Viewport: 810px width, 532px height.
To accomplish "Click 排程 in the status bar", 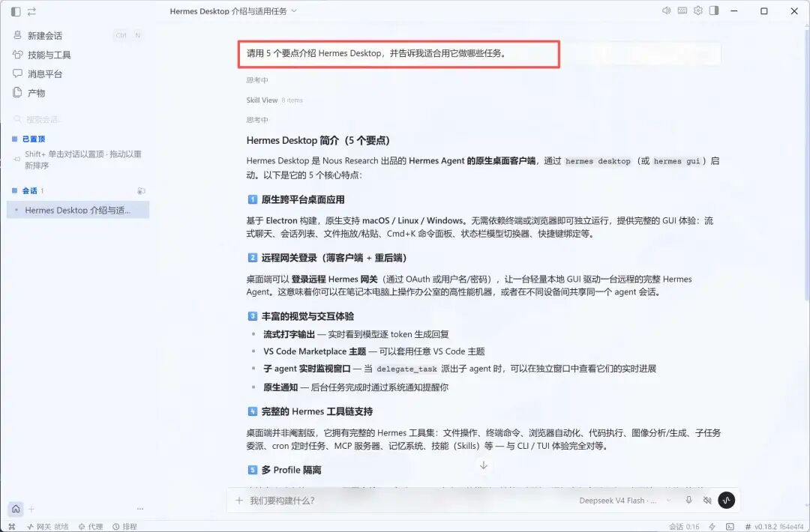I will [124, 526].
